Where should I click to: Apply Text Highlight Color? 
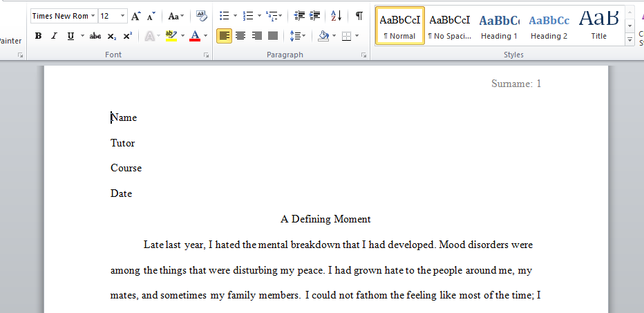[x=171, y=36]
